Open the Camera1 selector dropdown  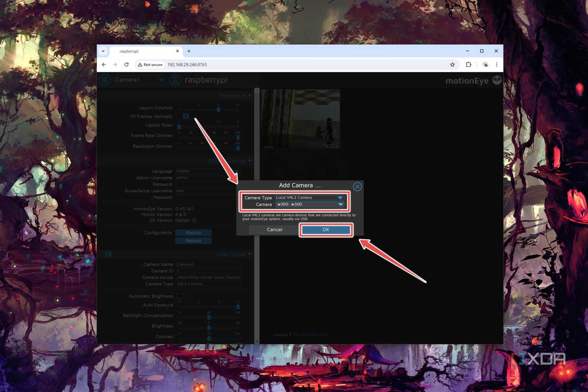tap(139, 80)
